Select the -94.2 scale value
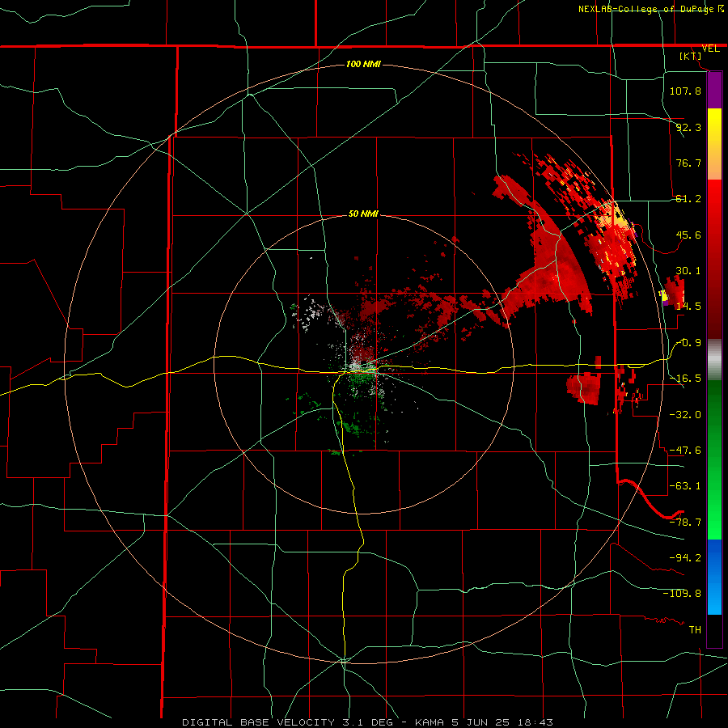Viewport: 728px width, 728px height. (x=685, y=557)
